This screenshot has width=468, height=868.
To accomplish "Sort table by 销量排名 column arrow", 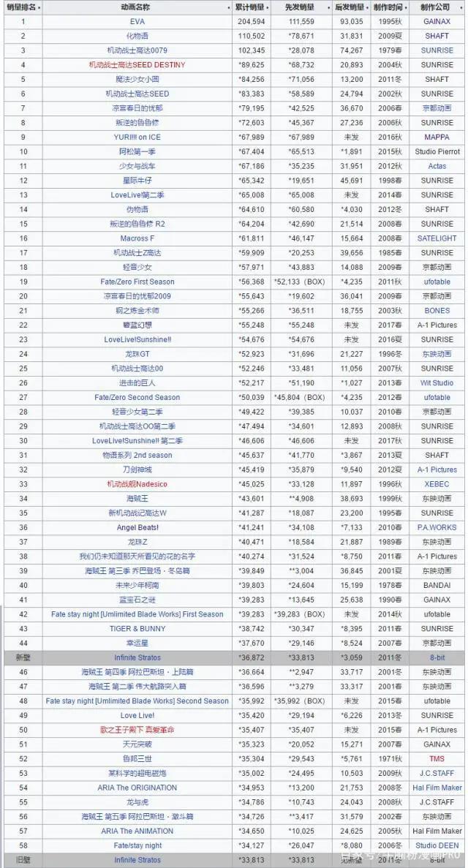I will [x=39, y=7].
